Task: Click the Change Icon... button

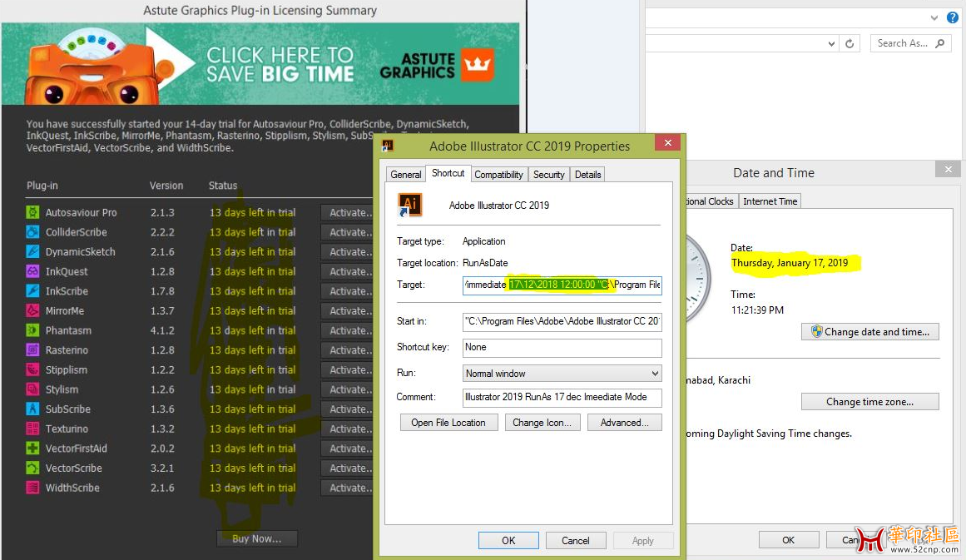Action: 542,423
